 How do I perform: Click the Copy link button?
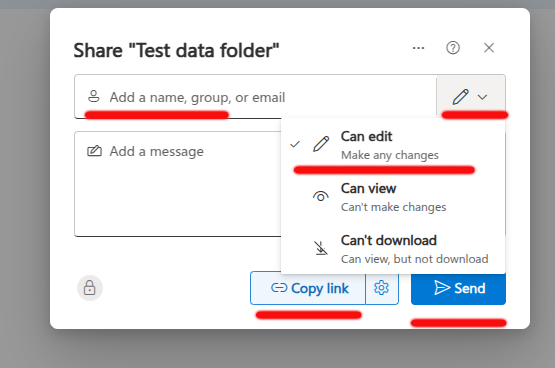point(308,288)
